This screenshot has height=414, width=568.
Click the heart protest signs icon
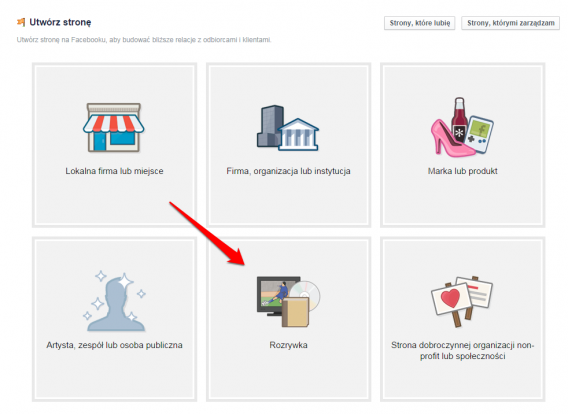462,302
